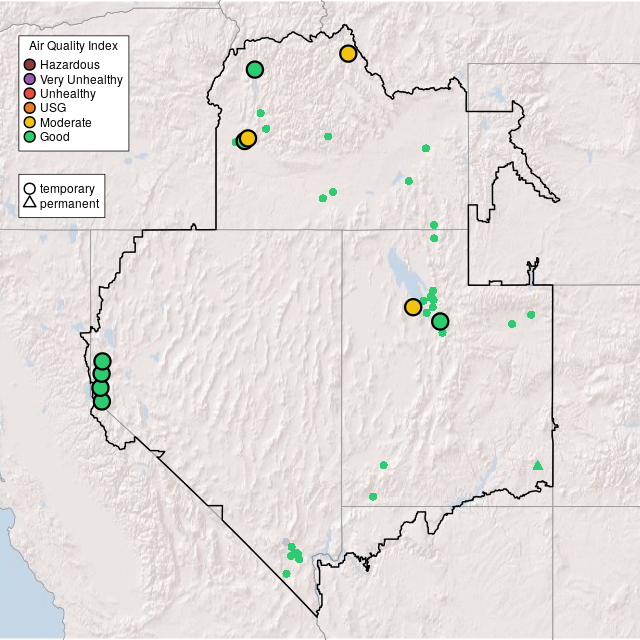This screenshot has width=640, height=640.
Task: Click the Moderate yellow legend circle
Action: pyautogui.click(x=31, y=122)
